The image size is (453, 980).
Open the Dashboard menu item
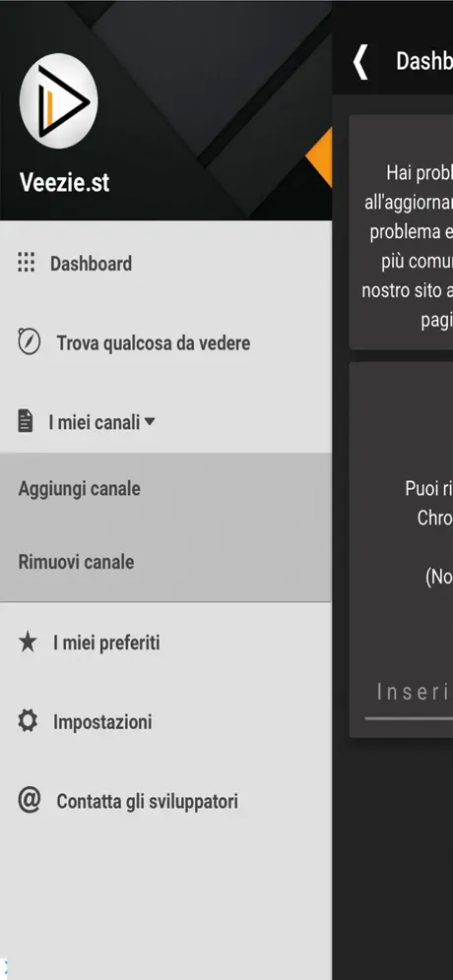165,263
